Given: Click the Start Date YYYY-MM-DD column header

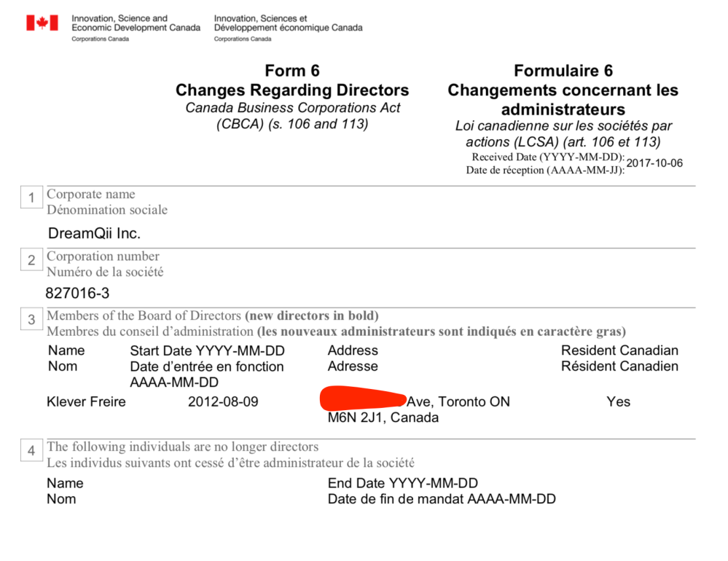Looking at the screenshot, I should click(x=207, y=351).
